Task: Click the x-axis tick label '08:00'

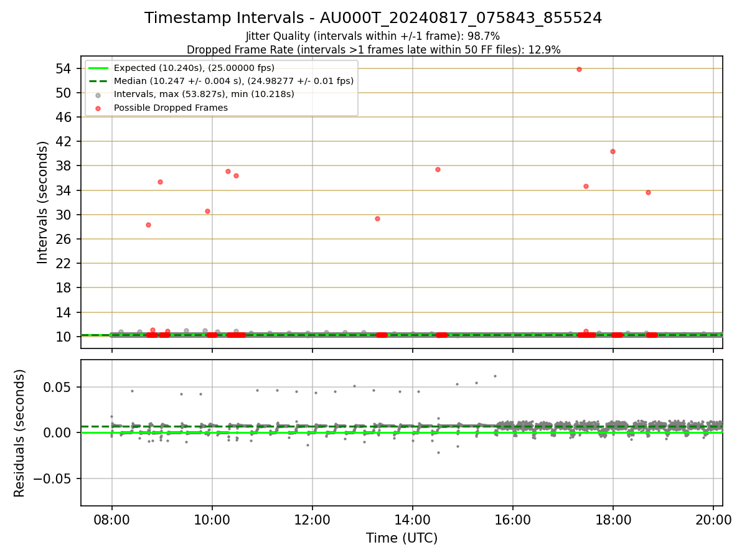Action: click(x=112, y=521)
